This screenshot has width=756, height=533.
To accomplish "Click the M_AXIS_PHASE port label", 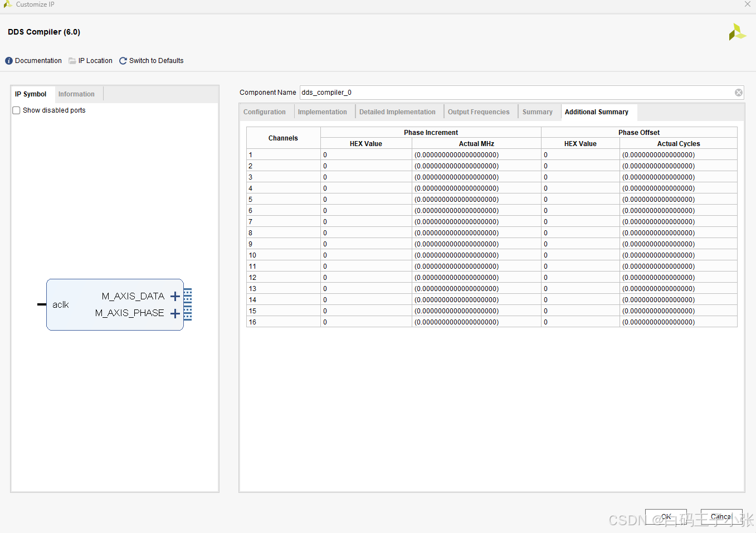I will click(x=130, y=313).
